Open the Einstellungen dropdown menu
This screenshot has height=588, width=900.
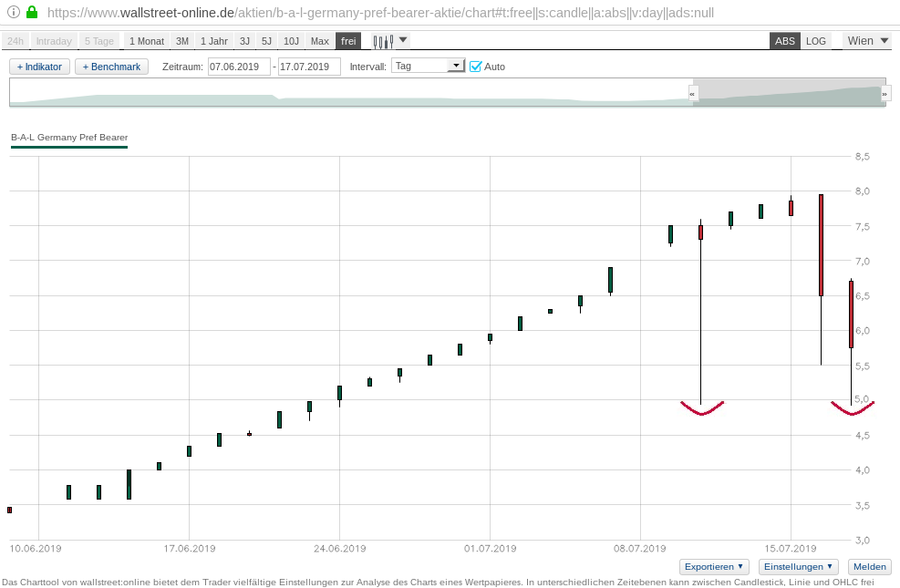pos(799,567)
